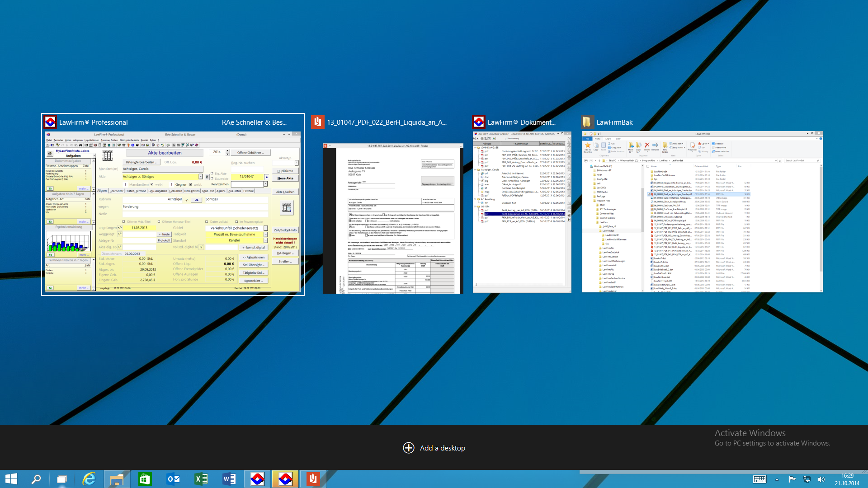Launch Internet Explorer from the taskbar
868x488 pixels.
coord(89,479)
